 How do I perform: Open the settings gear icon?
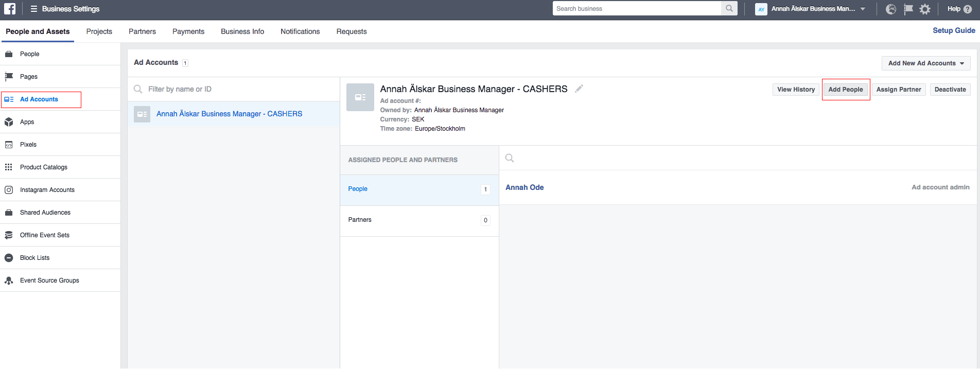click(x=925, y=9)
